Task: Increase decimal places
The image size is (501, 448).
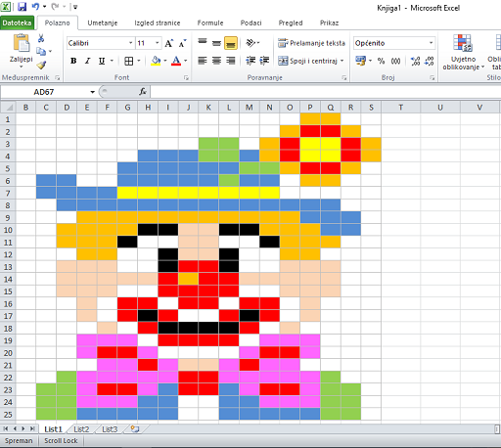Action: (415, 61)
